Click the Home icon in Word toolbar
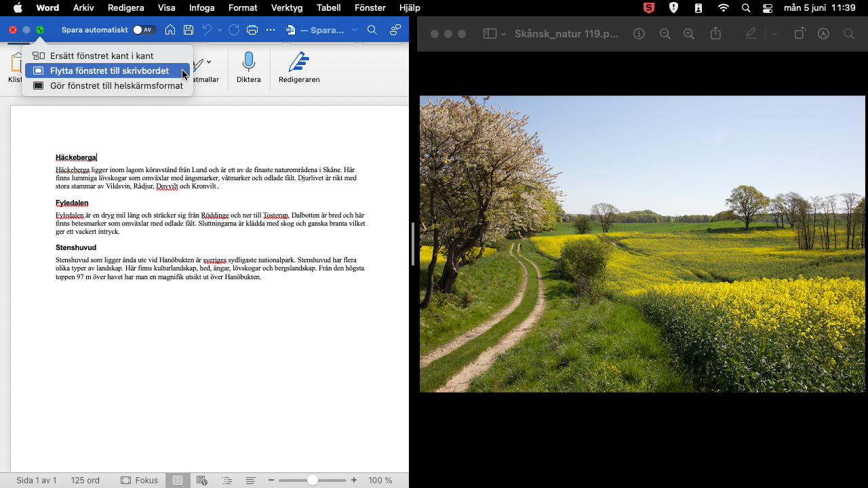Viewport: 868px width, 488px height. coord(170,30)
